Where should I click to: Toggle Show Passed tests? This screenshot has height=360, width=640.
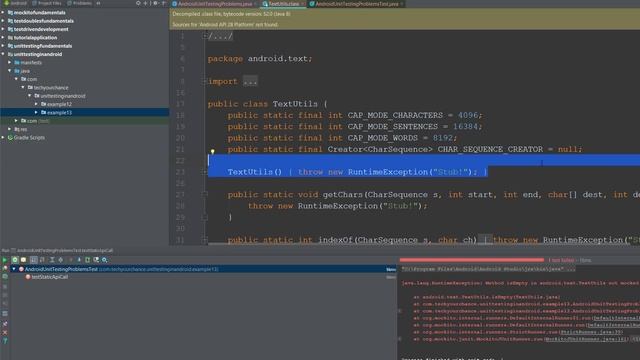pos(15,260)
